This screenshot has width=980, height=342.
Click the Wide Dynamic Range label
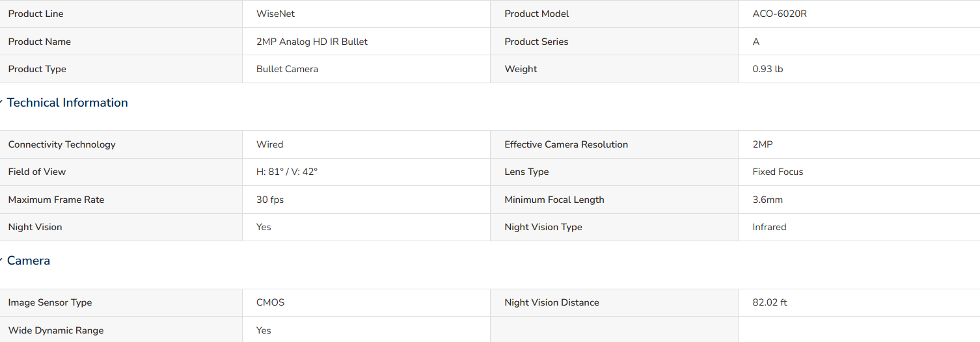(56, 330)
